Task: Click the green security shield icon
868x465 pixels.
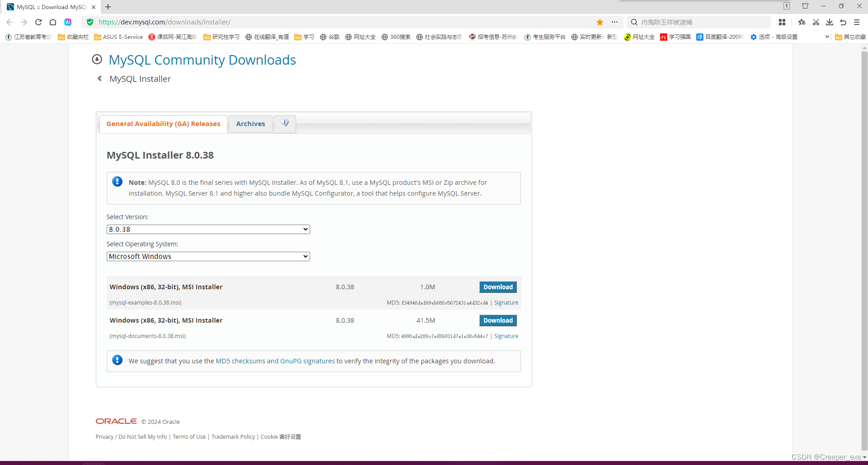Action: click(x=90, y=22)
